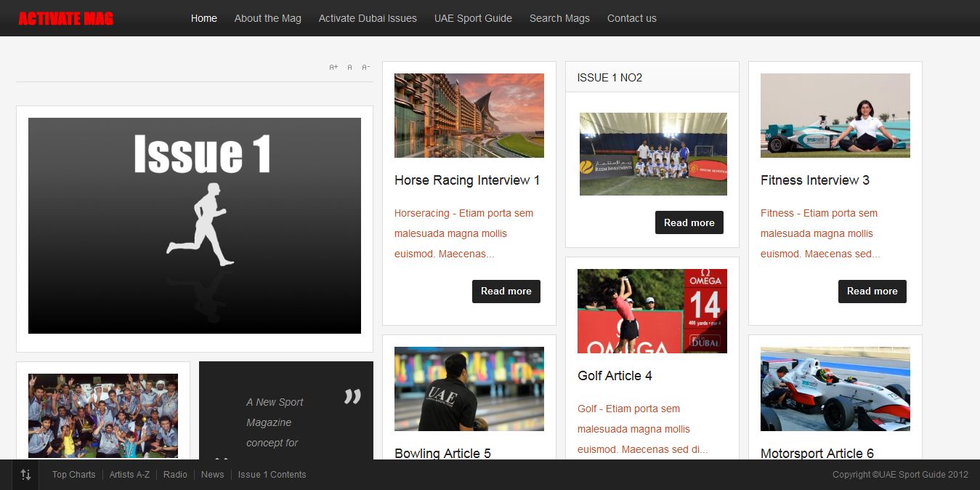Screen dimensions: 980x490
Task: Click the Artists A-Z footer link
Action: pyautogui.click(x=129, y=475)
